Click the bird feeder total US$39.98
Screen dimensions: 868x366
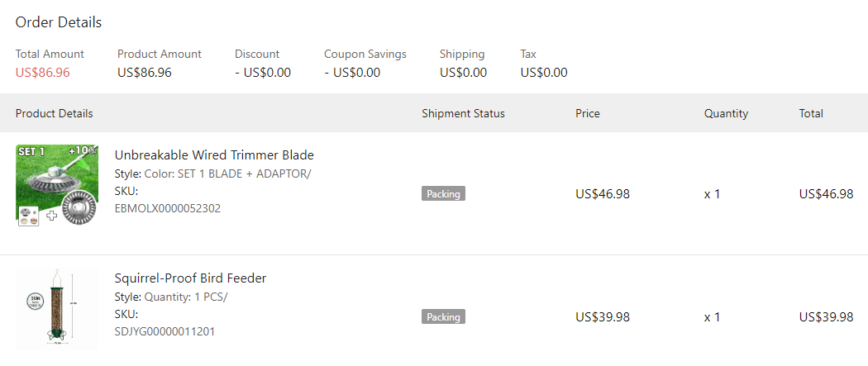[826, 317]
